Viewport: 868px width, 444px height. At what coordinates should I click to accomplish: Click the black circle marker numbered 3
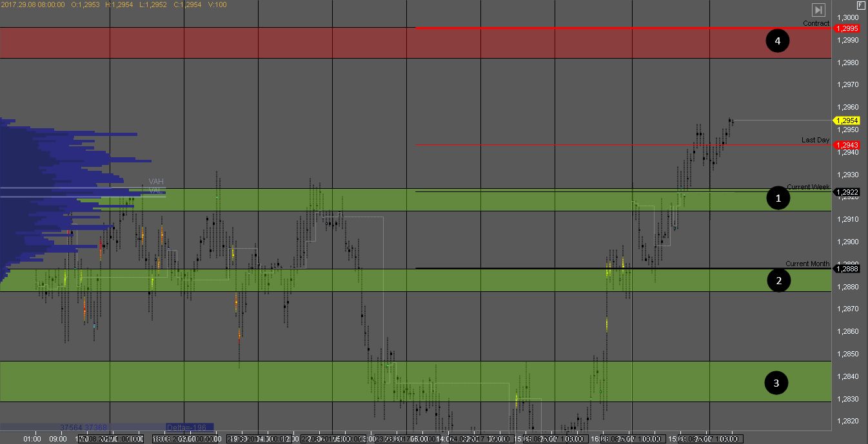[776, 383]
